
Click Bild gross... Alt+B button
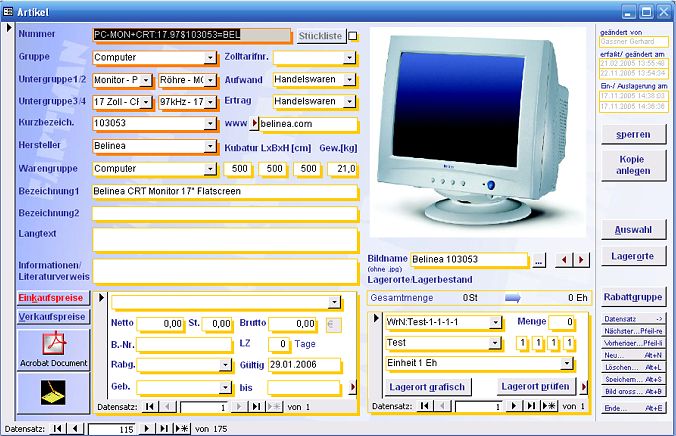633,392
